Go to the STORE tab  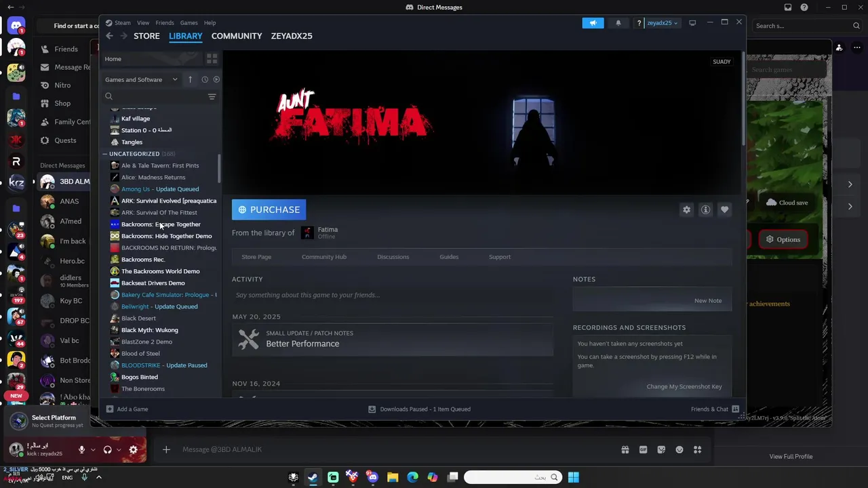146,36
